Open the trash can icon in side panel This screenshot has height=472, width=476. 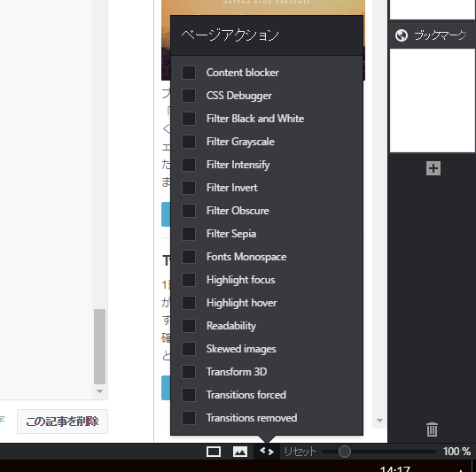pyautogui.click(x=432, y=429)
